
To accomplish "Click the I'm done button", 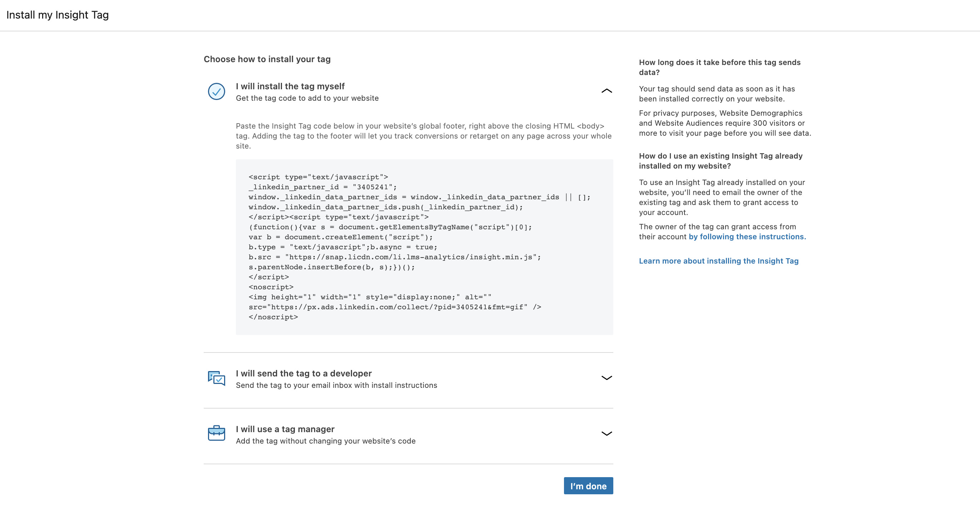I will pos(588,486).
